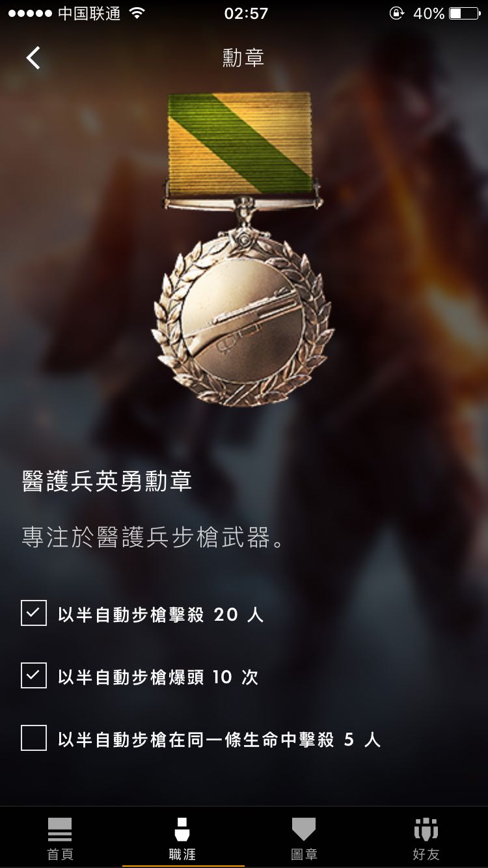Toggle checkbox for 擊殺 20 人
The image size is (488, 868).
coord(34,613)
